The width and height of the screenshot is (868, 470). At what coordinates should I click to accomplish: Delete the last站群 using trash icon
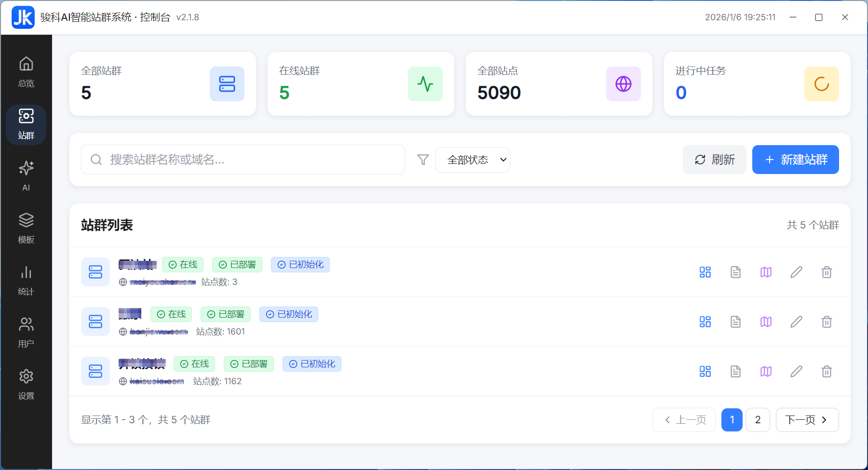click(x=827, y=371)
